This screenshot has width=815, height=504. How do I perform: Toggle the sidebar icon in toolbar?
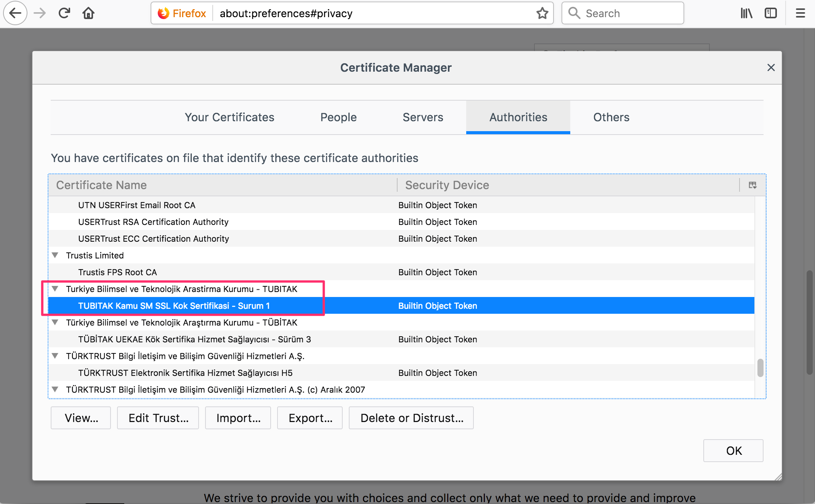770,13
